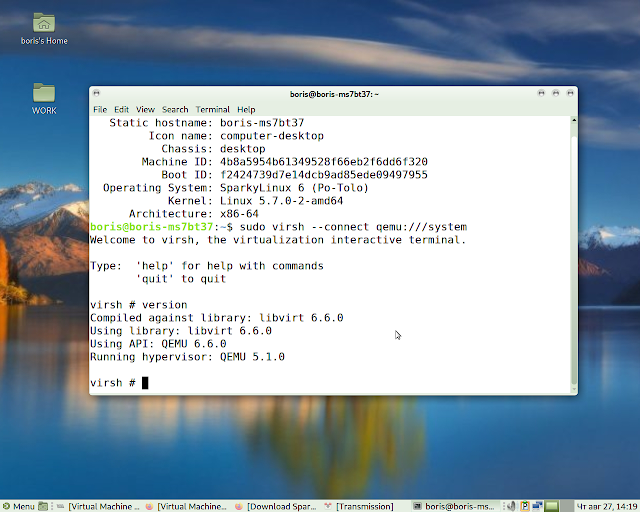The height and width of the screenshot is (512, 640).
Task: Click the 'Kernel: Linux 5.7.0-2-amd64' line
Action: 256,201
